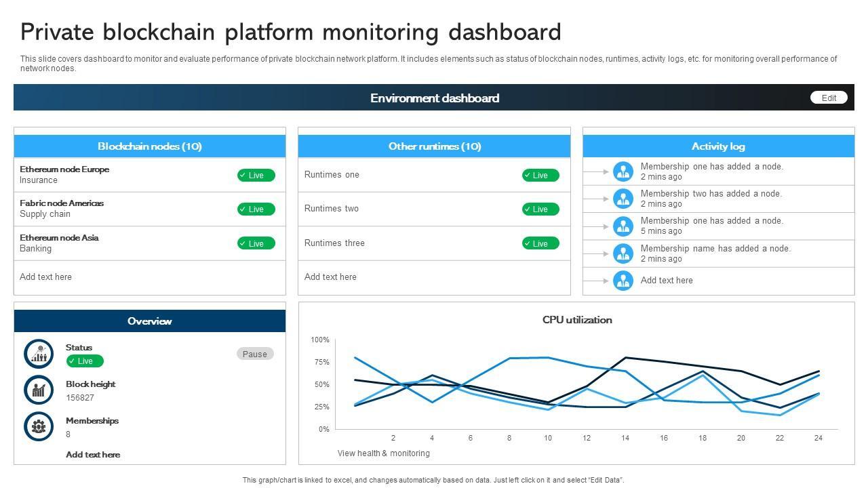Click the Block height chart icon
This screenshot has width=868, height=488.
pyautogui.click(x=39, y=390)
